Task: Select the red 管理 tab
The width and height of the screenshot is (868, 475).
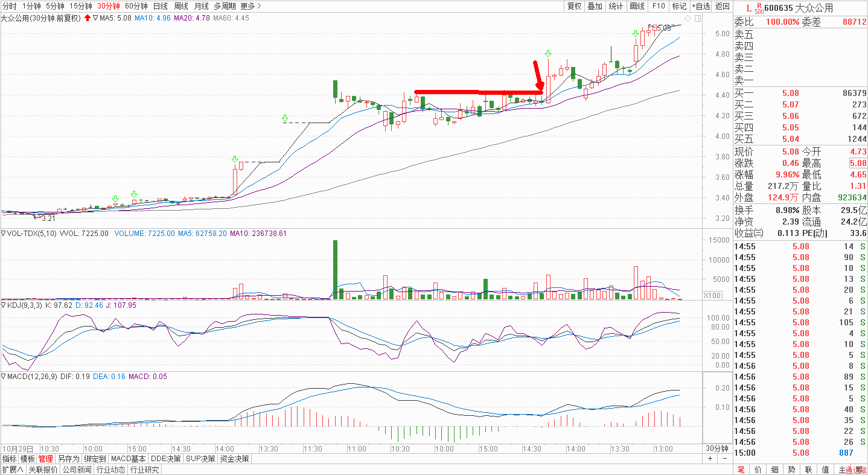Action: pyautogui.click(x=45, y=459)
